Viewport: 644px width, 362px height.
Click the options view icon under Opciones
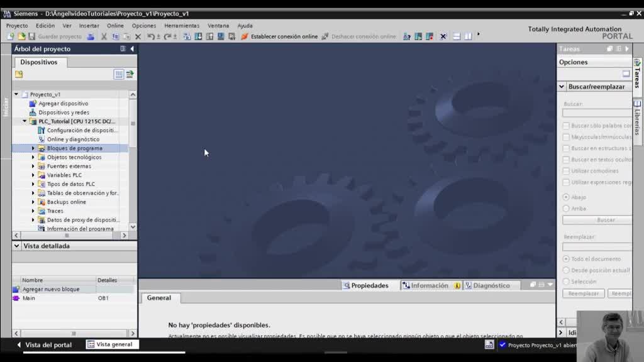pyautogui.click(x=626, y=74)
